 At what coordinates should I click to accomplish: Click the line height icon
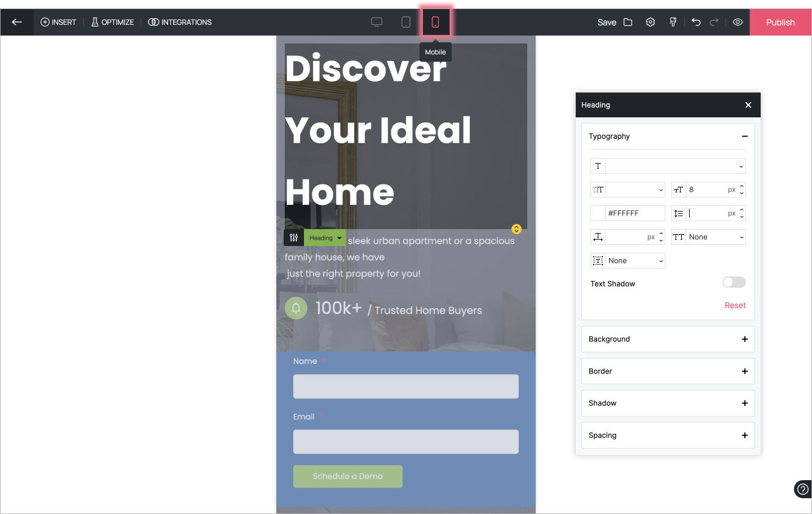coord(678,213)
